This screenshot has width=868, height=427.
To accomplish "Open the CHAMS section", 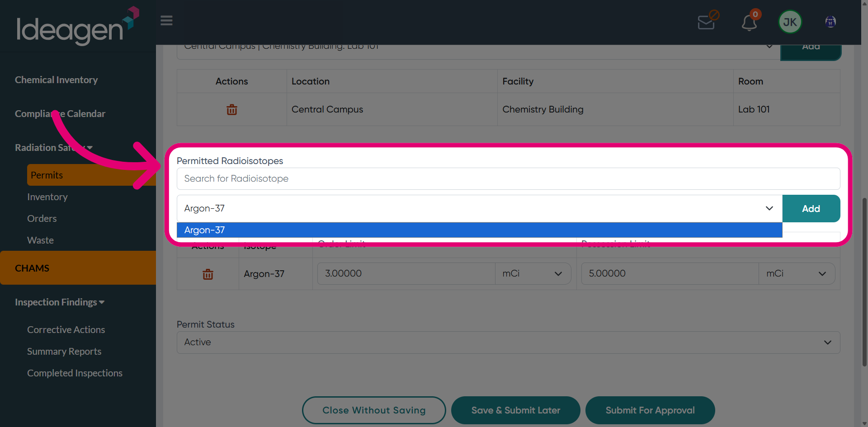I will click(x=78, y=268).
